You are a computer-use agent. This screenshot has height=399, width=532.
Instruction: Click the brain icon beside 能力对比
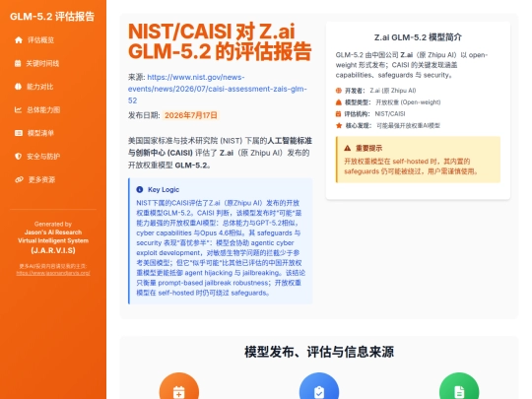18,87
